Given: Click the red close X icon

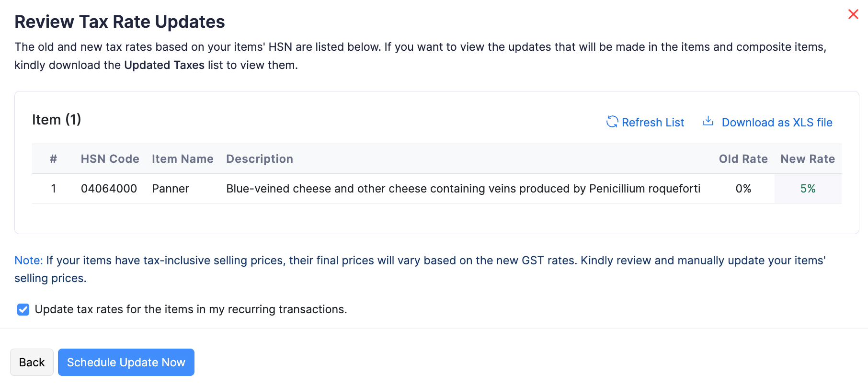Looking at the screenshot, I should (853, 14).
